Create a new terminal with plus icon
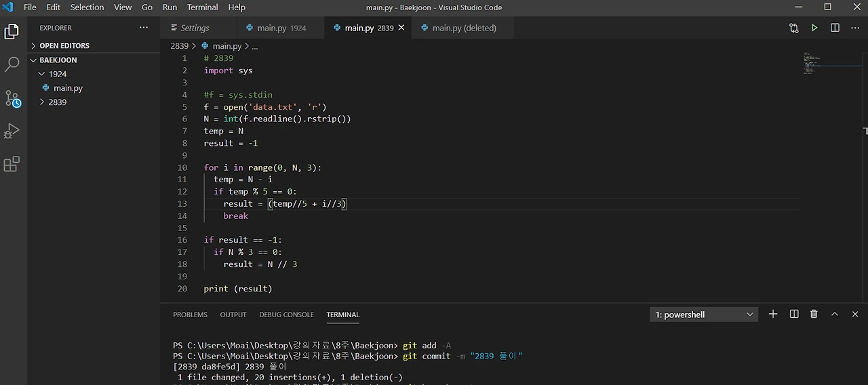Viewport: 868px width, 385px height. [x=773, y=314]
